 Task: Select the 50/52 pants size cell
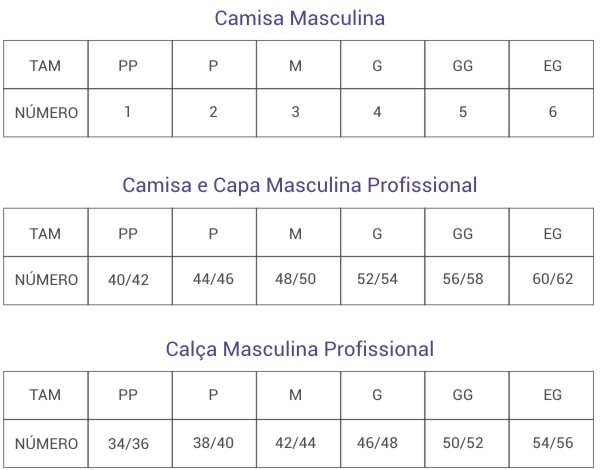tap(463, 442)
